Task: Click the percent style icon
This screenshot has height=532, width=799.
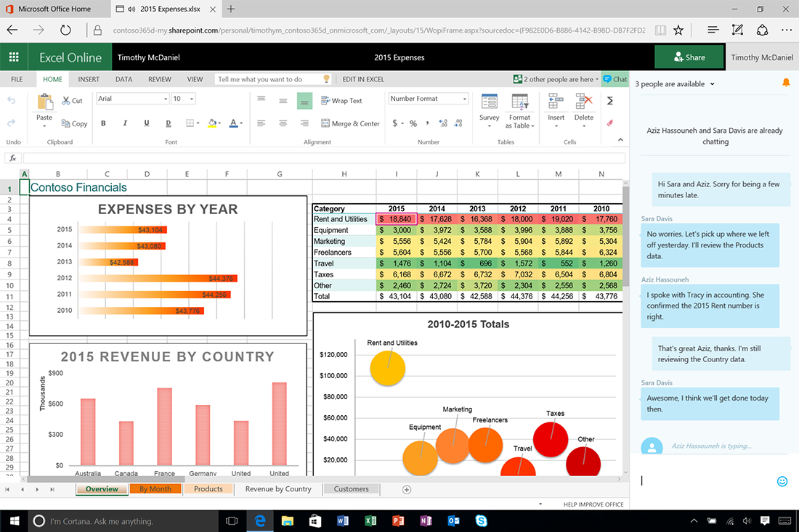Action: 413,123
